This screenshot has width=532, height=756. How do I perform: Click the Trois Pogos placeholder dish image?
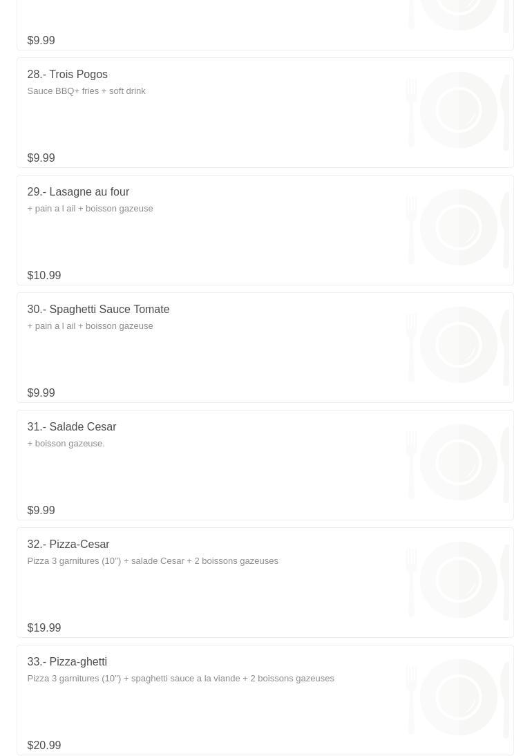458,111
